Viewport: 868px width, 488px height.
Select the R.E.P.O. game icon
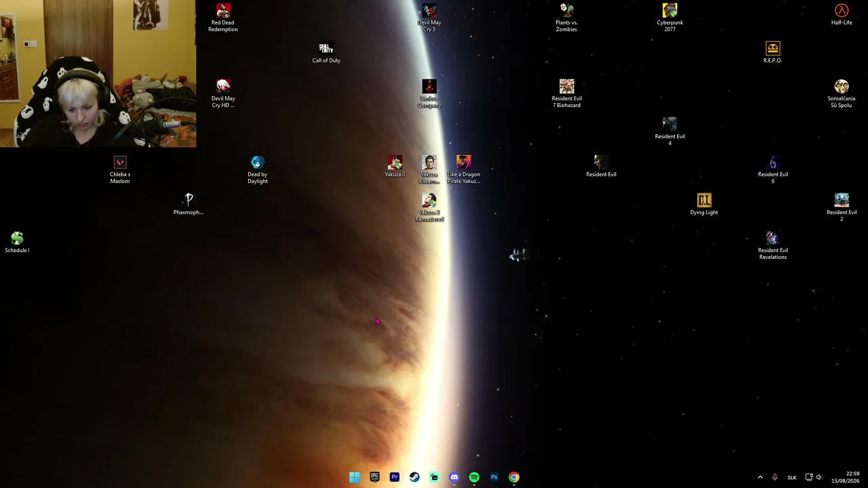tap(772, 52)
